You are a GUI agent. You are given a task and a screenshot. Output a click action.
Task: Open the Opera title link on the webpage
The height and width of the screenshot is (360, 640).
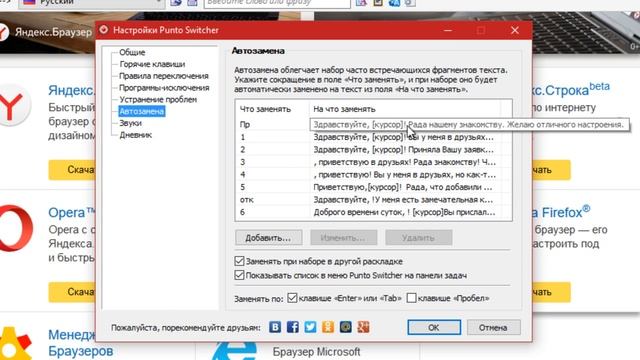(x=71, y=213)
